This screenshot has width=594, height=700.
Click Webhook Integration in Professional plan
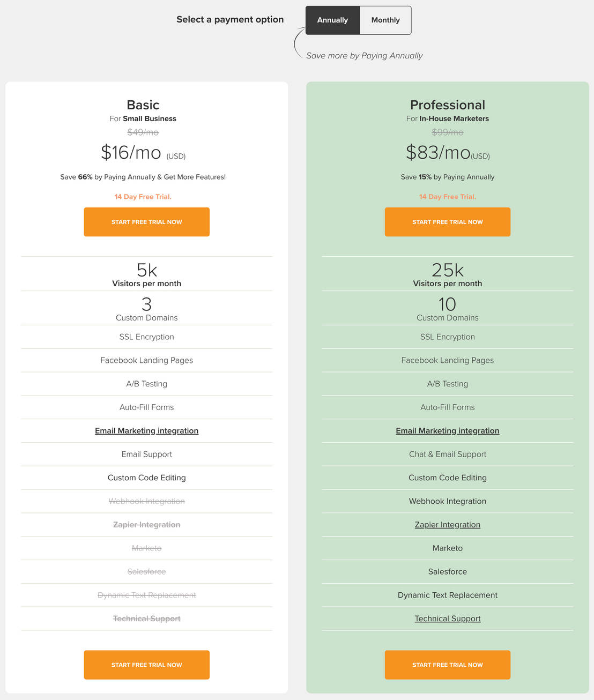[x=447, y=501]
